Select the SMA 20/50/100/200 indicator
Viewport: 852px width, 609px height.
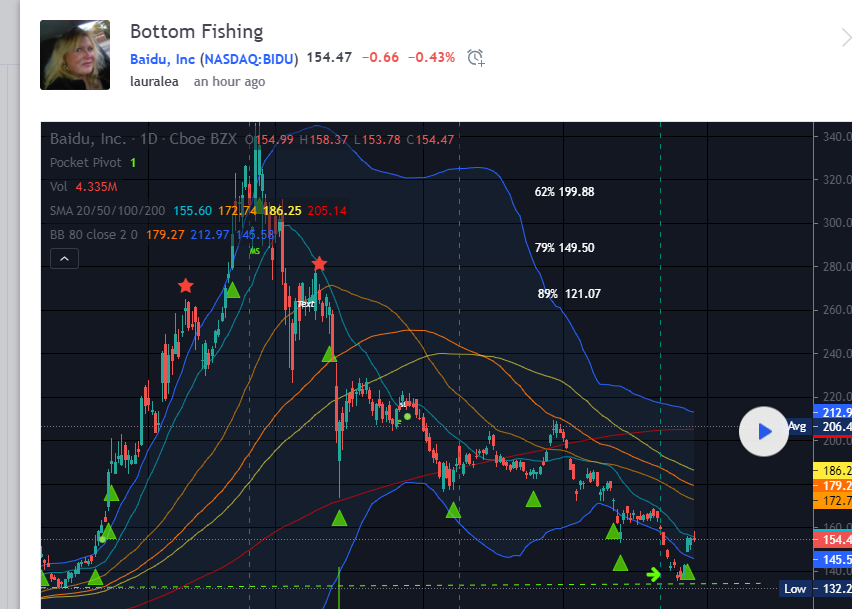point(107,210)
